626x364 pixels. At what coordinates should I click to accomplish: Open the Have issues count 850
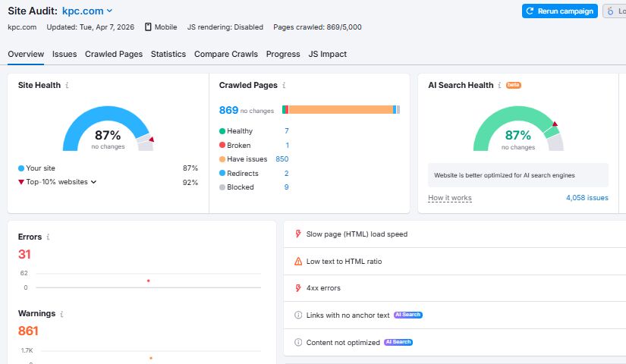point(282,158)
